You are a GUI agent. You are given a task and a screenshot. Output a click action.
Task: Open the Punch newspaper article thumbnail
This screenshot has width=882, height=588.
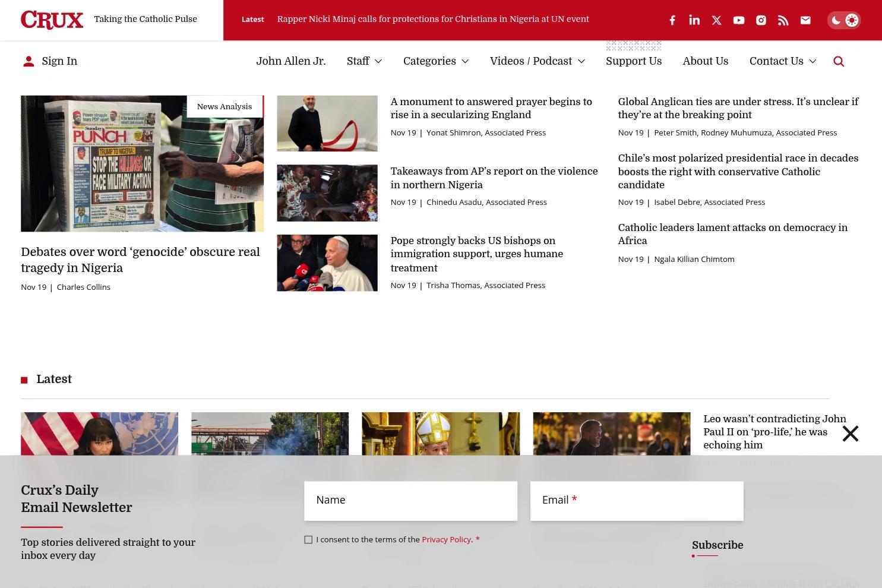click(x=142, y=163)
